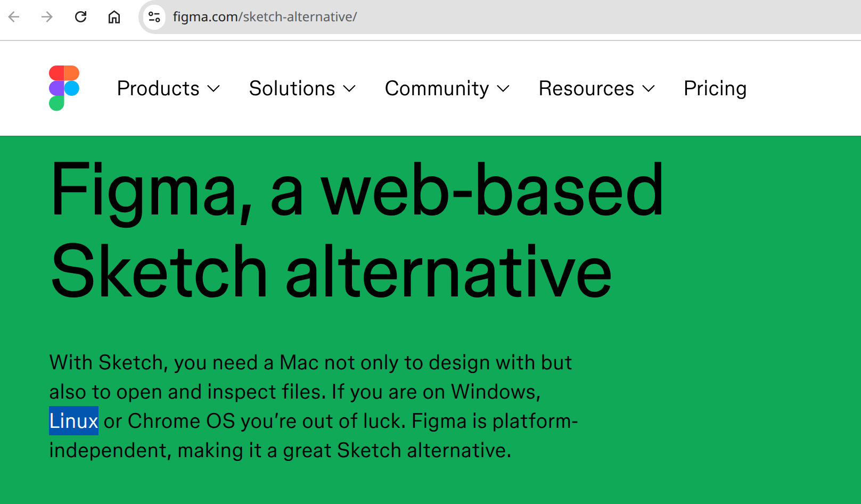Viewport: 861px width, 504px height.
Task: Expand the chevron next to Resources
Action: click(649, 89)
